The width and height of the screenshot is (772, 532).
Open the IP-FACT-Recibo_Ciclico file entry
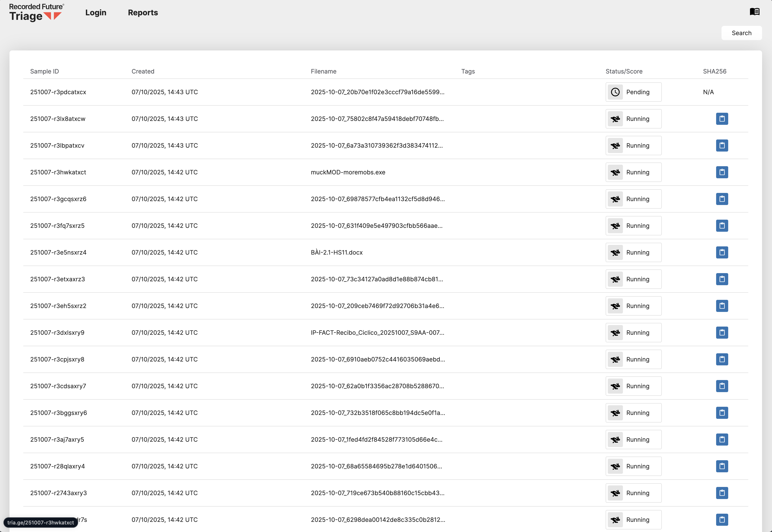[x=377, y=333]
